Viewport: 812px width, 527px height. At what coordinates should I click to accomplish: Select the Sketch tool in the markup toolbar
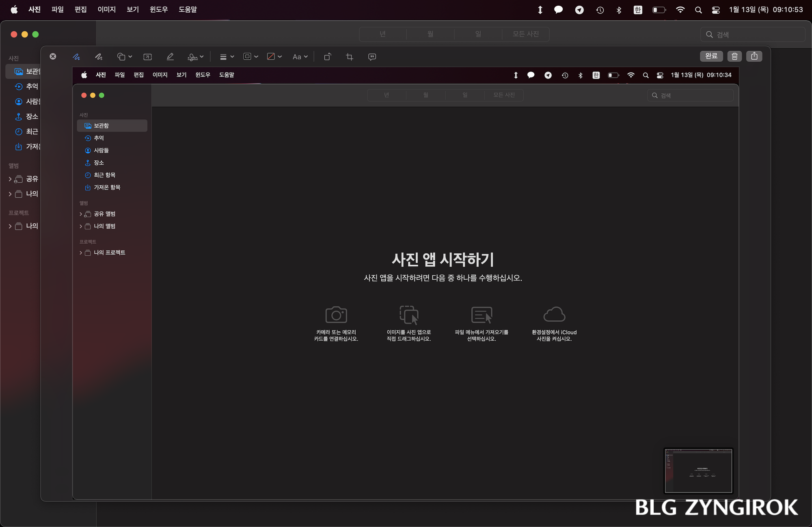point(76,56)
